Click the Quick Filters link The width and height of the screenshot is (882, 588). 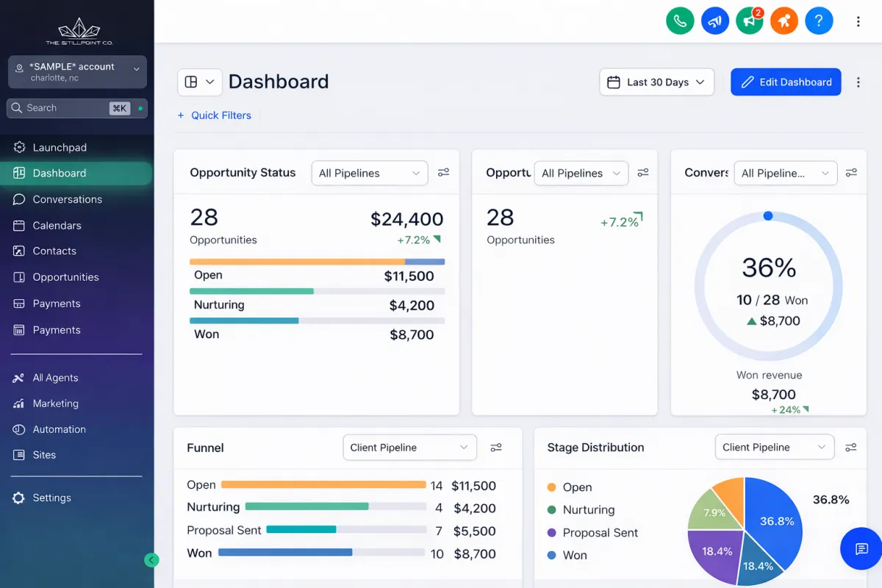(221, 115)
